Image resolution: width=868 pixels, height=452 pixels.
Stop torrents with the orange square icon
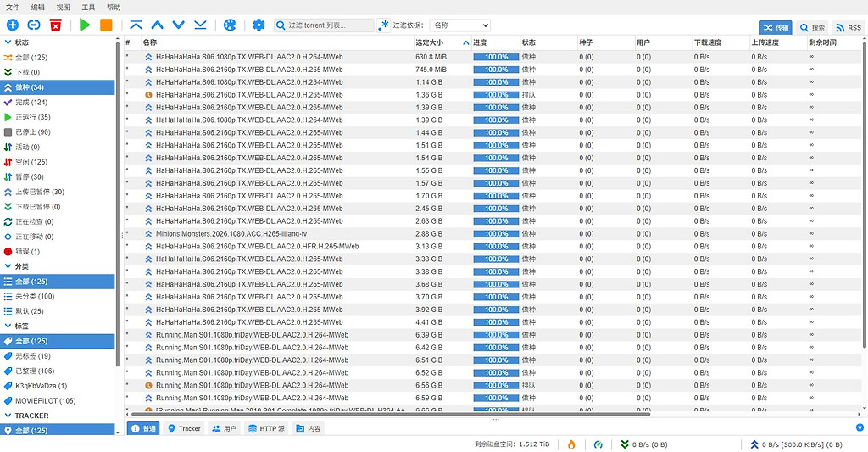106,25
